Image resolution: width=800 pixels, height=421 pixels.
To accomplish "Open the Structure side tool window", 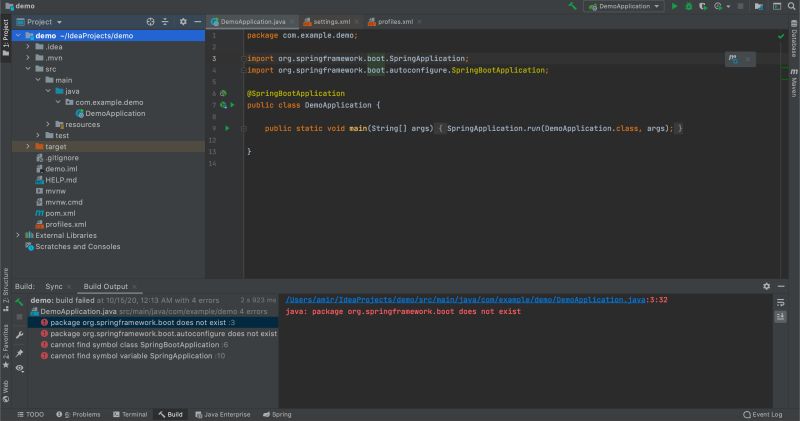I will 6,288.
